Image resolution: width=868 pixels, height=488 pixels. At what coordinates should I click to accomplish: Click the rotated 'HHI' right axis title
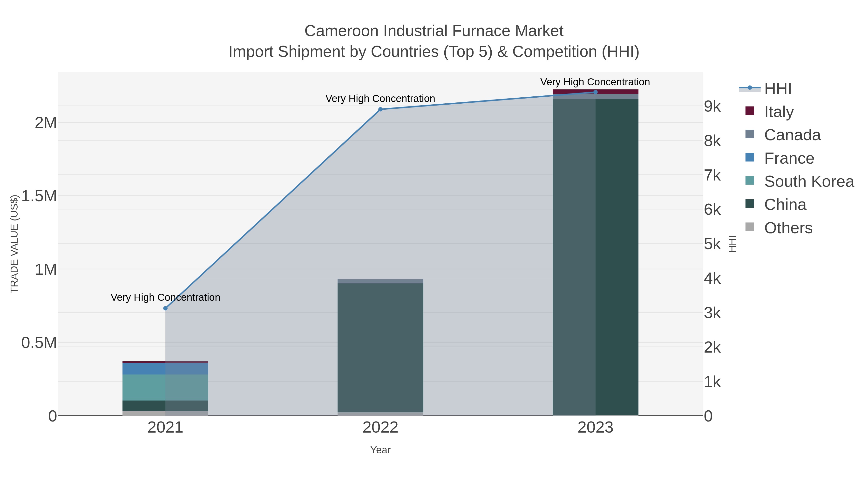[x=732, y=244]
